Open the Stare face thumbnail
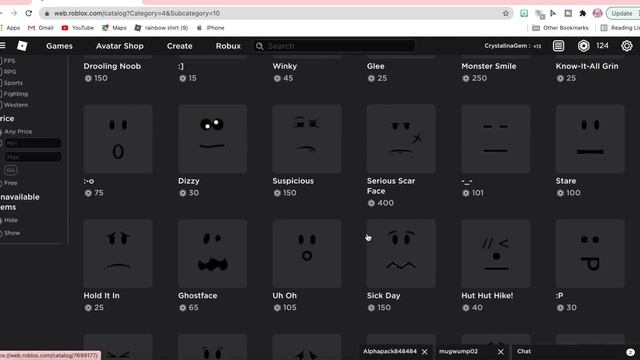640x360 pixels. tap(590, 139)
